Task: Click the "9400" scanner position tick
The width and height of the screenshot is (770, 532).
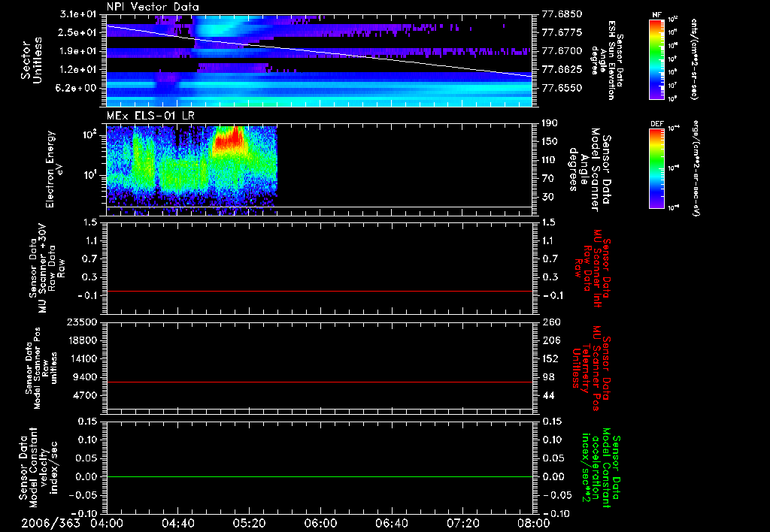Action: pyautogui.click(x=86, y=377)
